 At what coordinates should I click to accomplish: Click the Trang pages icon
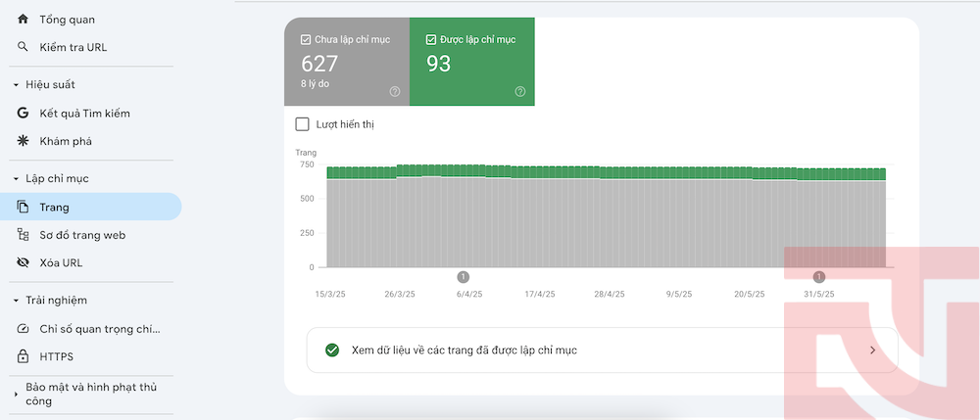[x=24, y=208]
